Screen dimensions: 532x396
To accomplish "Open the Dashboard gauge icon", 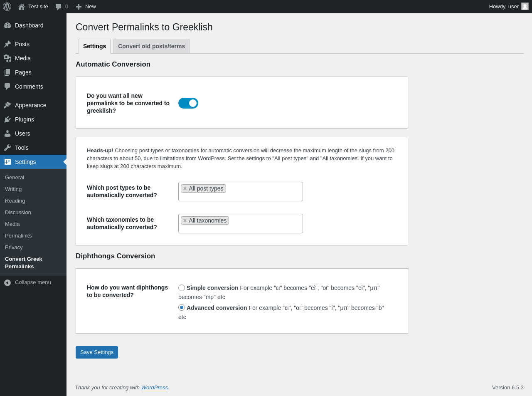I will point(7,25).
